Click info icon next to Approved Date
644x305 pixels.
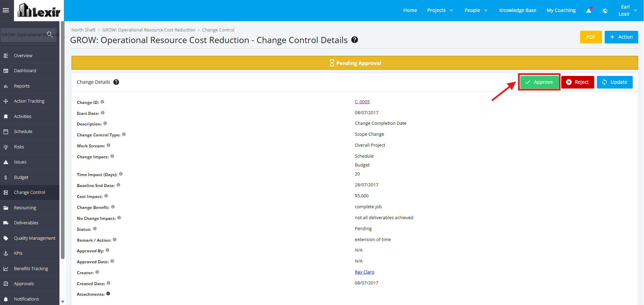click(112, 261)
